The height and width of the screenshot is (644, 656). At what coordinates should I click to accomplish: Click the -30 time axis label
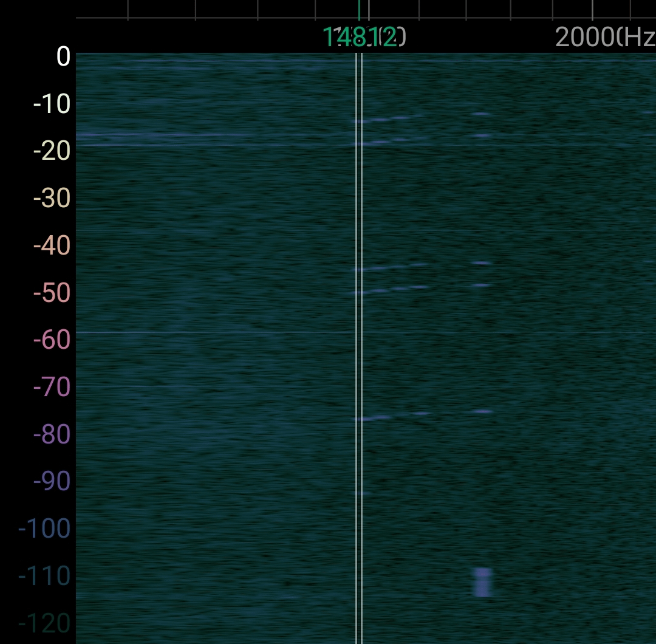(52, 198)
